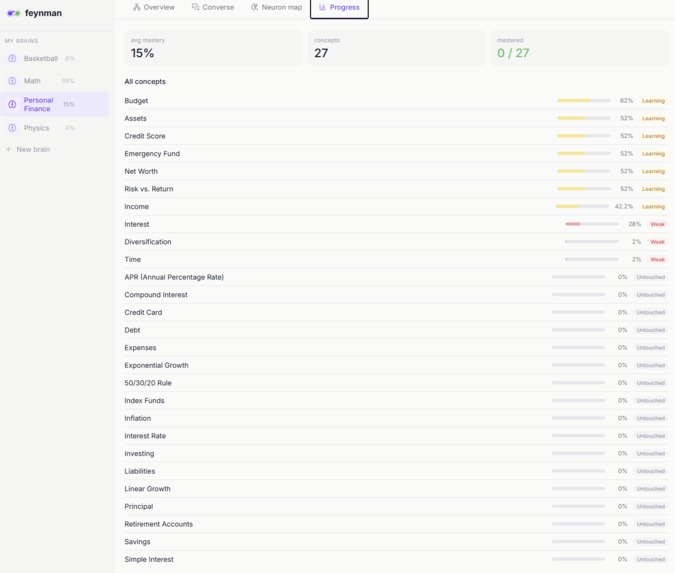675x573 pixels.
Task: Select the Diversification concept
Action: coord(396,242)
